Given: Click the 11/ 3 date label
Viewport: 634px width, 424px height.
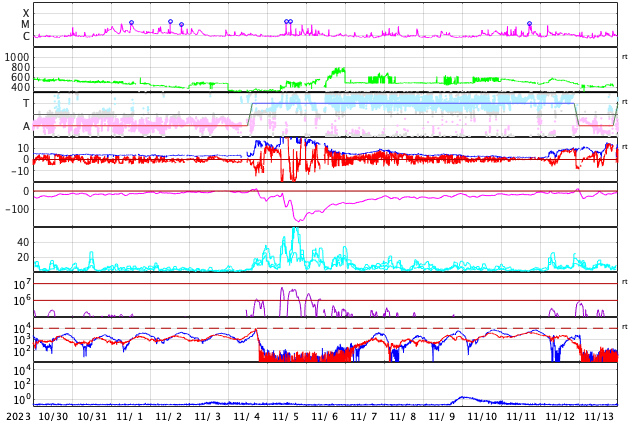Looking at the screenshot, I should [x=208, y=417].
